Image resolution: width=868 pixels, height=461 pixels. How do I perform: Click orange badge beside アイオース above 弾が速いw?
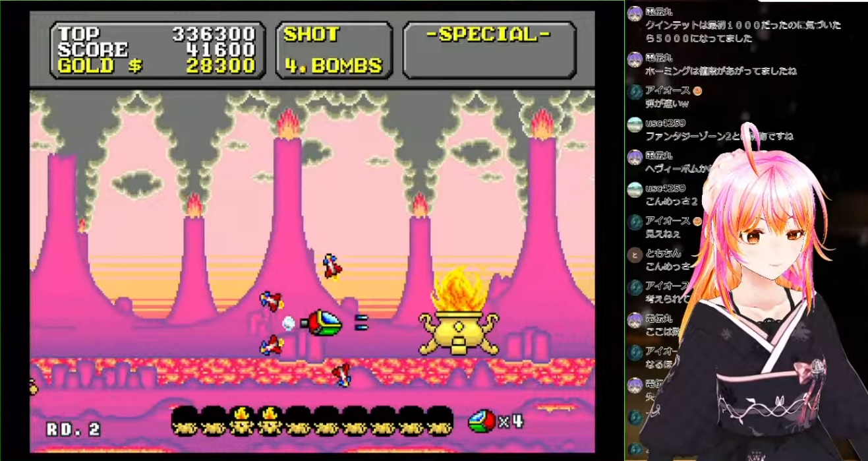pyautogui.click(x=697, y=90)
